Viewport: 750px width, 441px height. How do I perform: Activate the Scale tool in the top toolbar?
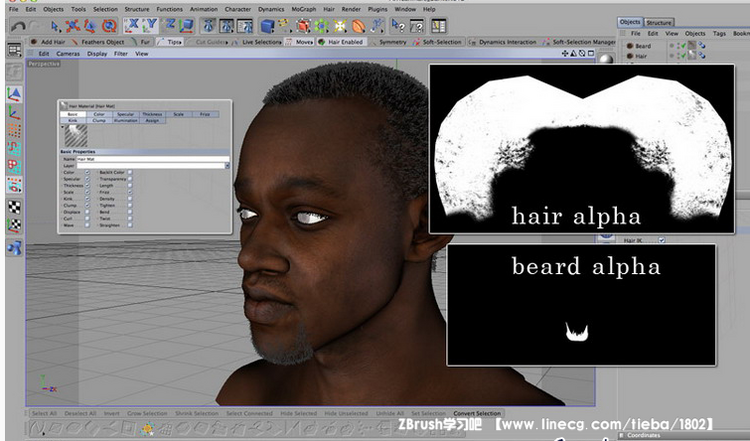click(x=90, y=26)
